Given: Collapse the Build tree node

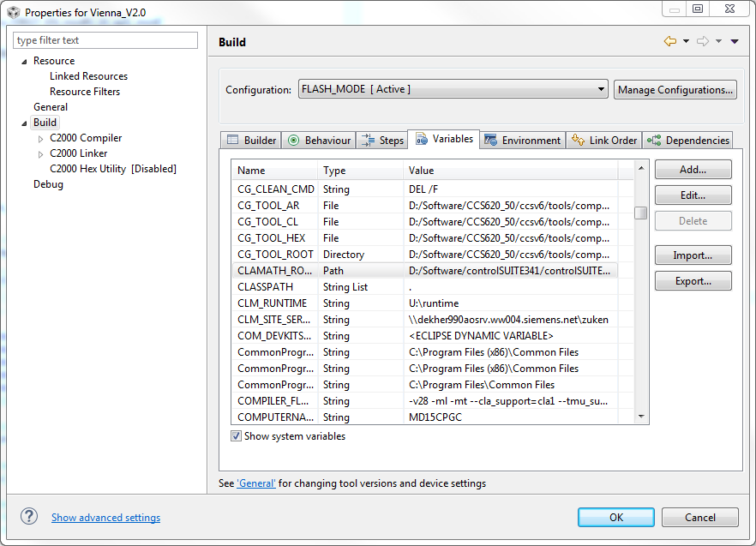Looking at the screenshot, I should point(24,123).
